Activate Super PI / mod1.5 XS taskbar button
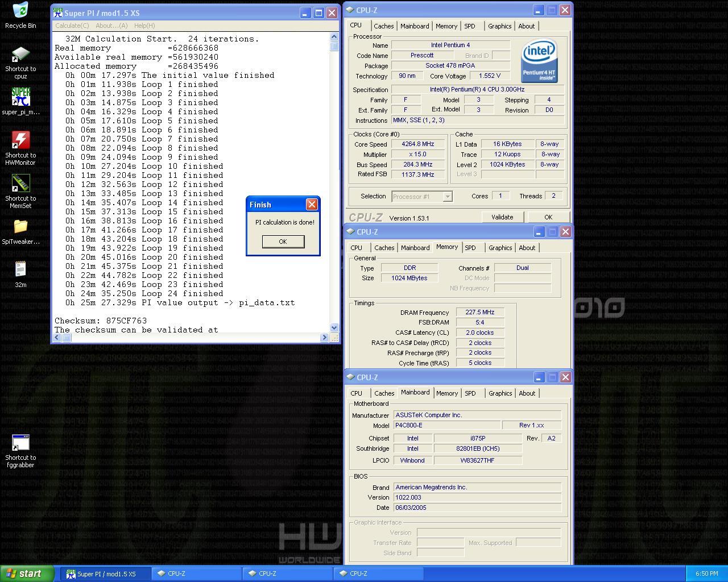 click(106, 574)
